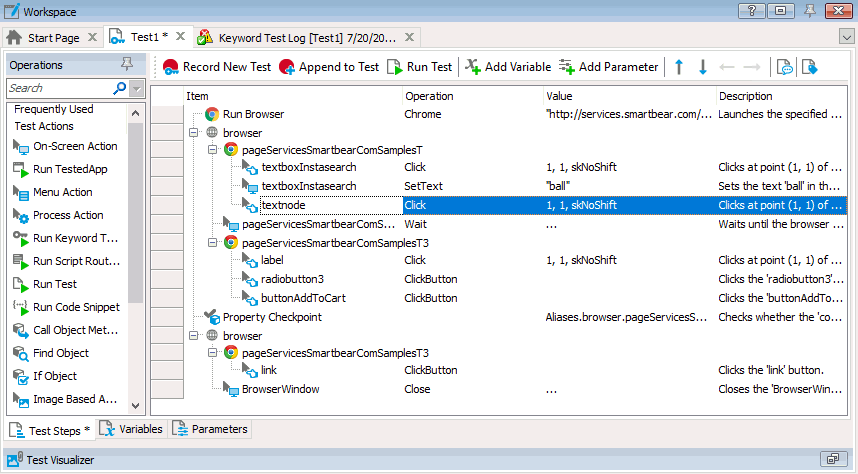Viewport: 858px width, 474px height.
Task: Move selected step down with blue arrow
Action: click(703, 67)
